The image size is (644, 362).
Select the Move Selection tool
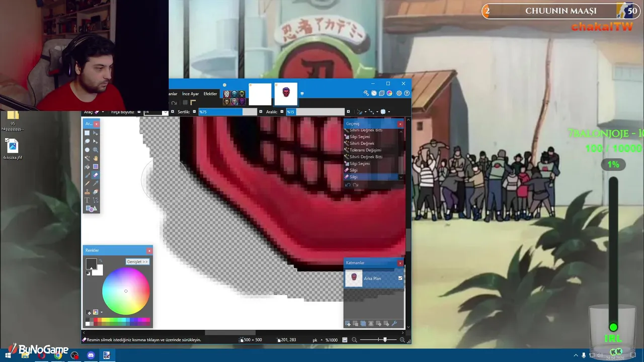click(x=96, y=133)
